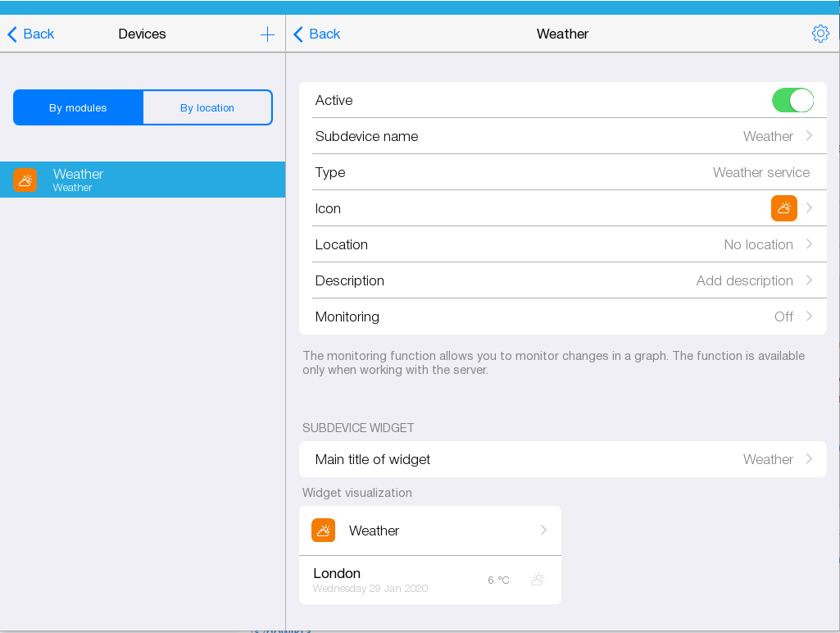Open Main title of widget row

tap(562, 459)
